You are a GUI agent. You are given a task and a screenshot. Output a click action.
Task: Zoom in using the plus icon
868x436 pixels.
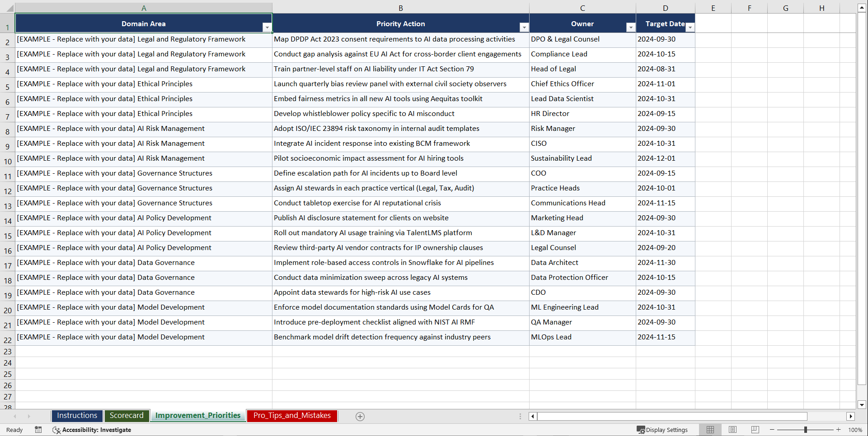click(839, 430)
